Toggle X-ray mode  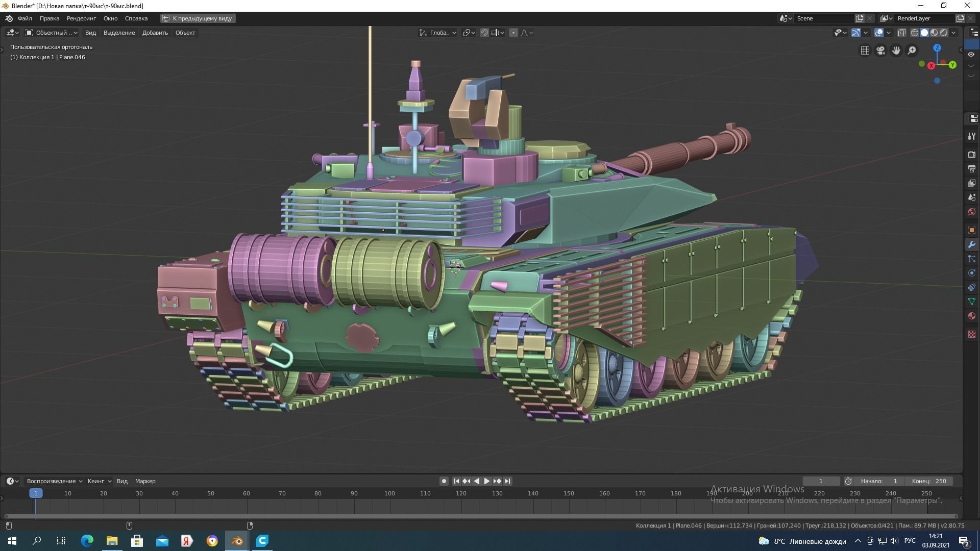(x=902, y=33)
